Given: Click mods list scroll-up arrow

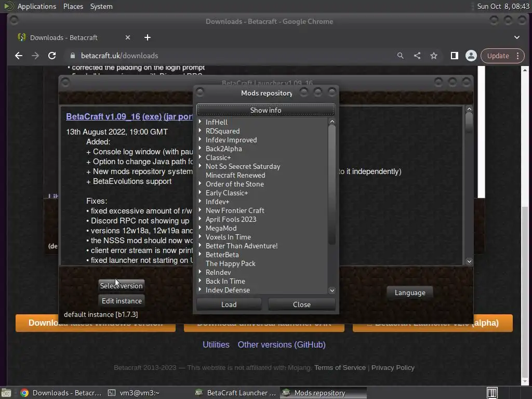Looking at the screenshot, I should [x=332, y=122].
